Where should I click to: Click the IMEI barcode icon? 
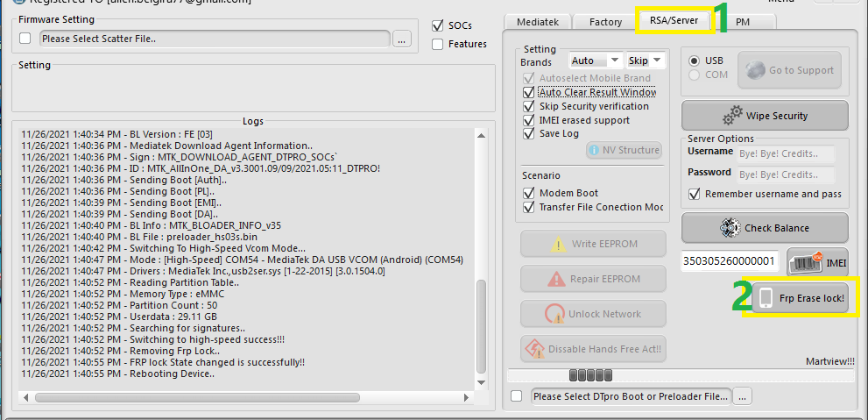coord(807,263)
